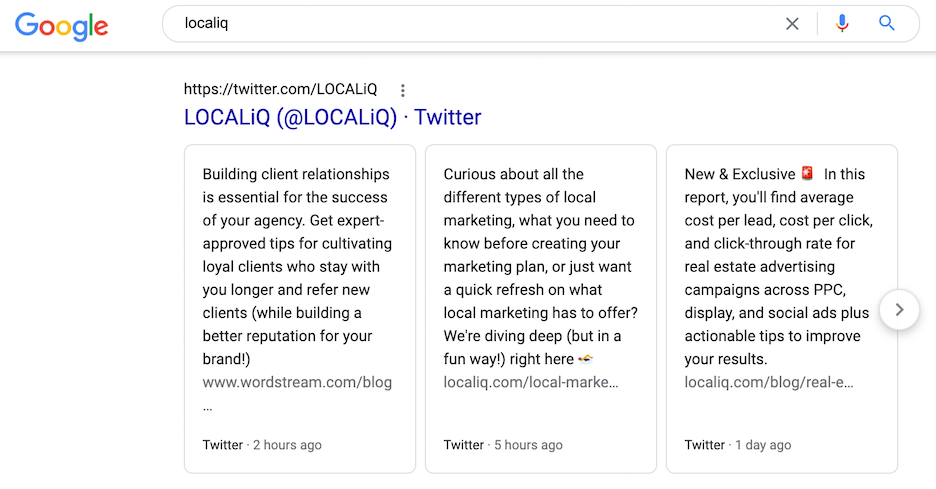Click the 'Twitter · 2 hours ago' label
The image size is (936, 489).
[262, 445]
